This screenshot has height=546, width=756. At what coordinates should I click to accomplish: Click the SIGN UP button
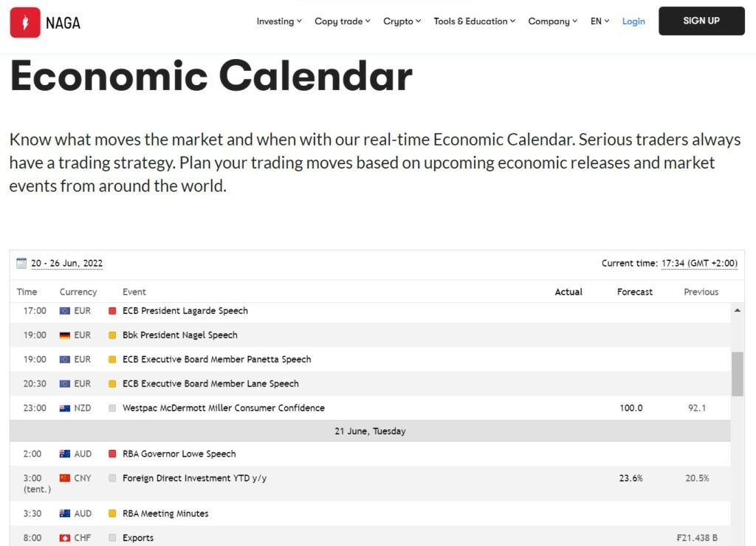point(701,21)
